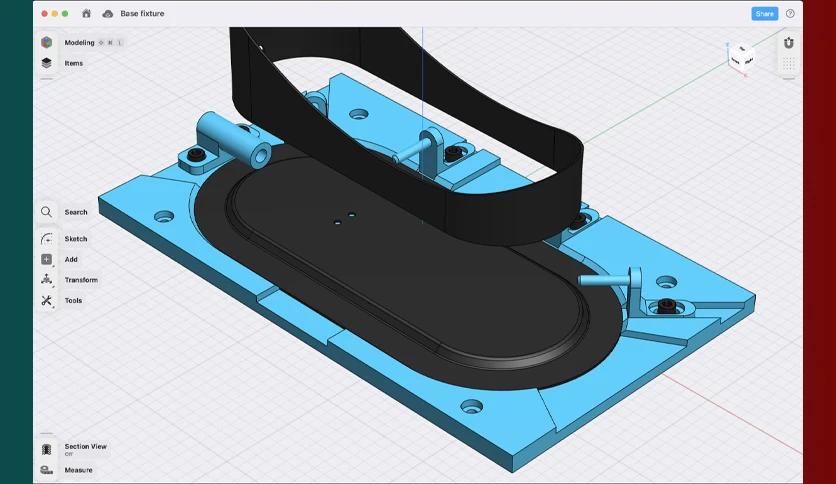Open the Tools menu label
The width and height of the screenshot is (836, 484).
click(73, 301)
